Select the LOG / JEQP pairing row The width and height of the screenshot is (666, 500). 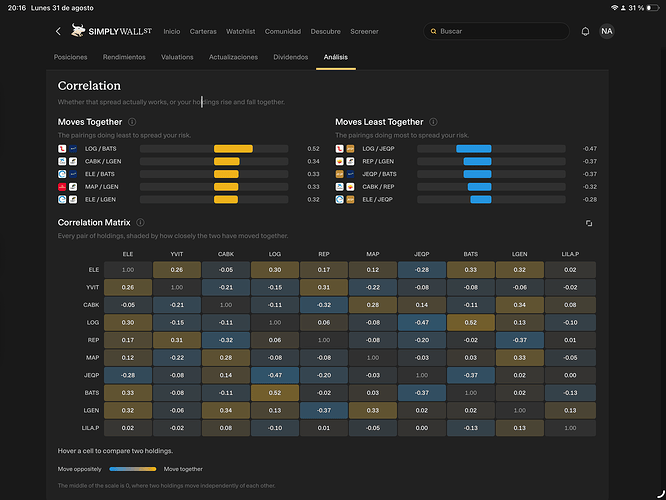(x=466, y=149)
